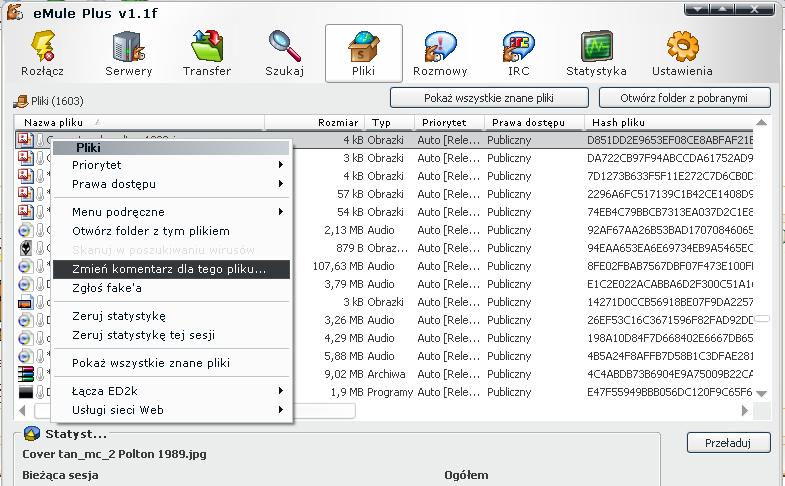The width and height of the screenshot is (785, 486).
Task: Click the eMule Plus title bar logo
Action: [x=15, y=12]
